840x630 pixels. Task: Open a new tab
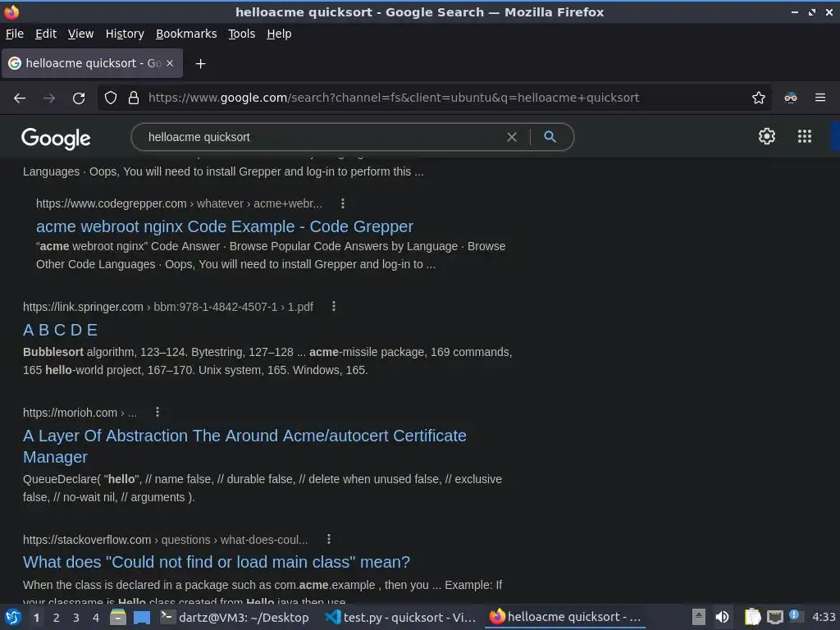[200, 64]
